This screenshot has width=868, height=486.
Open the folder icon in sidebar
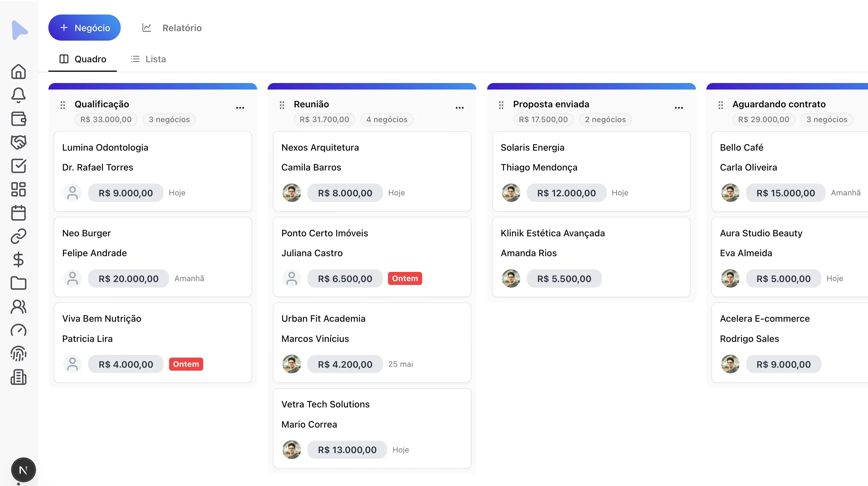tap(18, 283)
